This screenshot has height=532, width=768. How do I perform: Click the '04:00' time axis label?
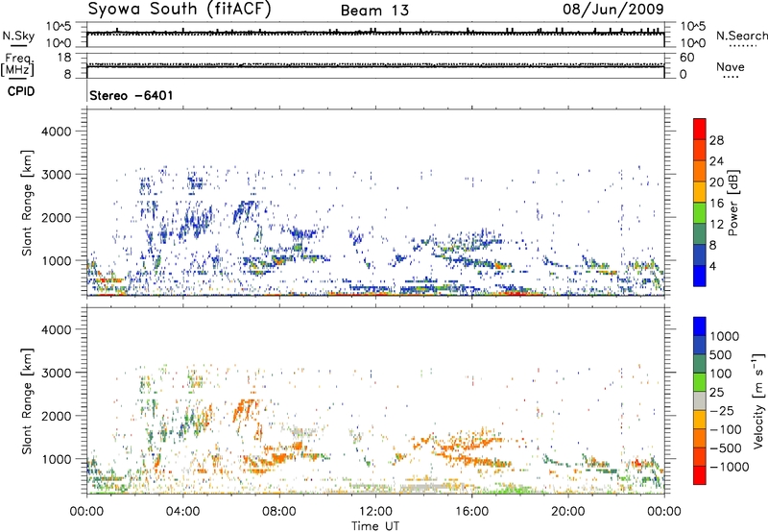pyautogui.click(x=182, y=512)
